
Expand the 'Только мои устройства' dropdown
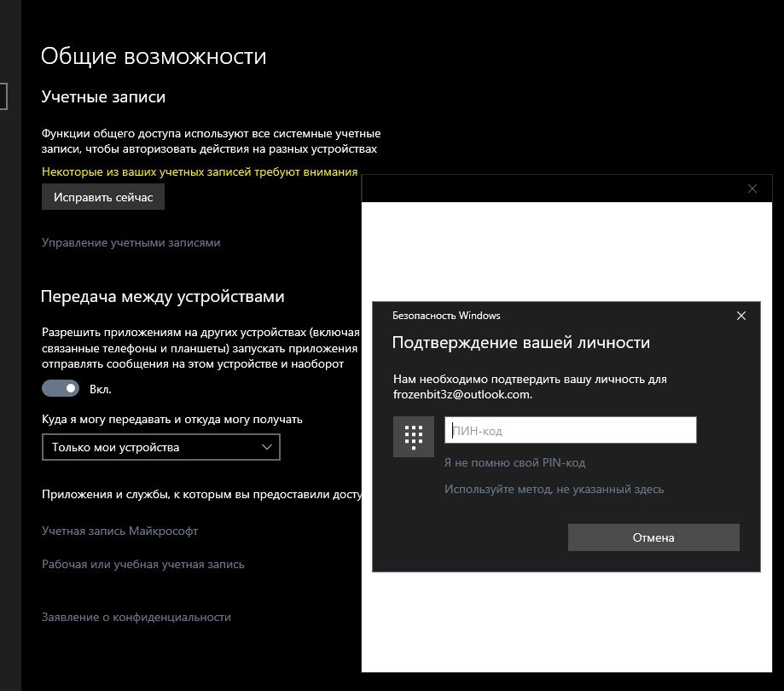(161, 447)
